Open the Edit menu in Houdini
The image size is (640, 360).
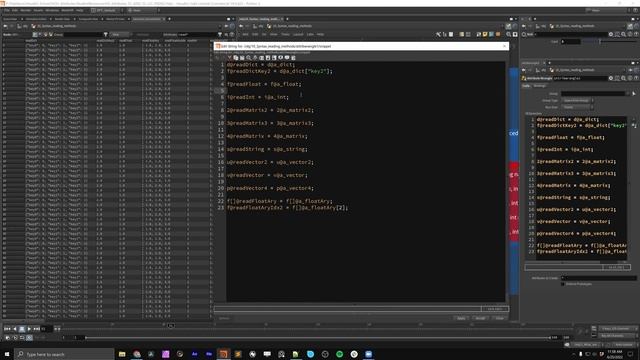point(15,10)
